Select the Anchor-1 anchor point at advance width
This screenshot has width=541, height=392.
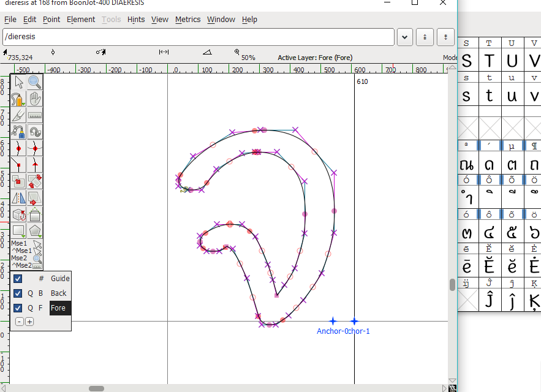(354, 322)
